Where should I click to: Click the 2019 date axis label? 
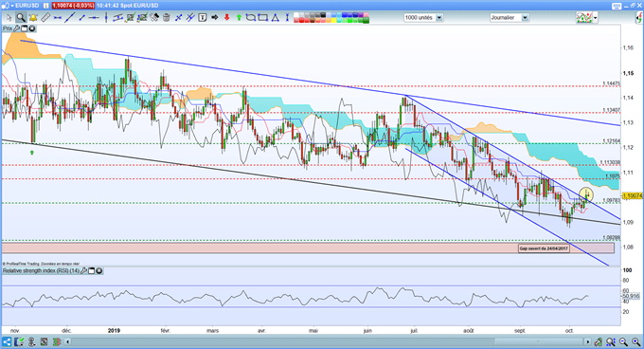[x=114, y=330]
